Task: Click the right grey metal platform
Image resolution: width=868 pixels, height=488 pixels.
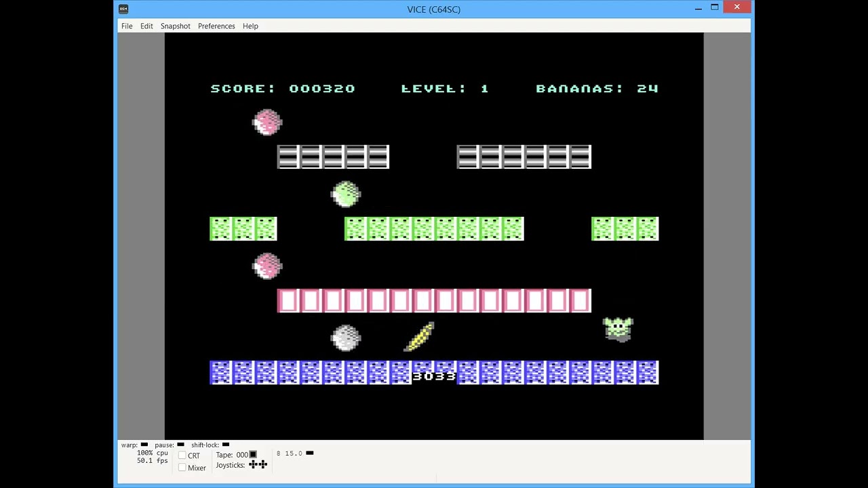Action: tap(524, 157)
